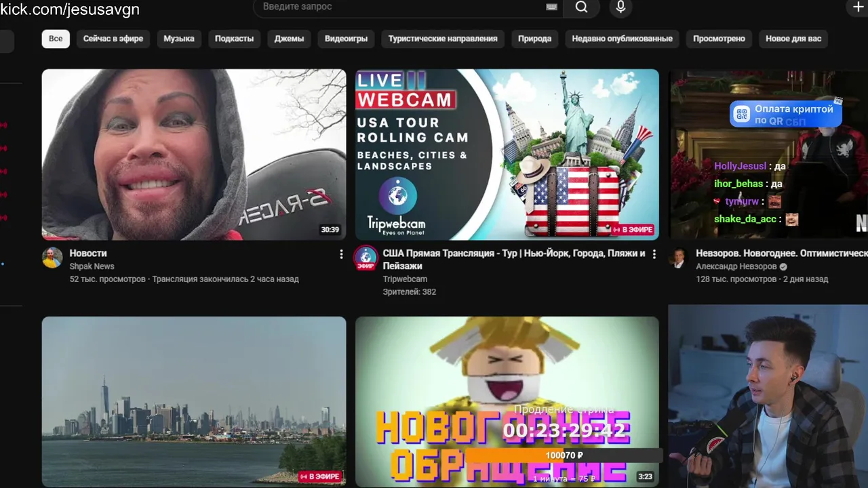Click В ЭФИРЕ badge on USA Tour thumbnail
The height and width of the screenshot is (488, 868).
pos(632,230)
